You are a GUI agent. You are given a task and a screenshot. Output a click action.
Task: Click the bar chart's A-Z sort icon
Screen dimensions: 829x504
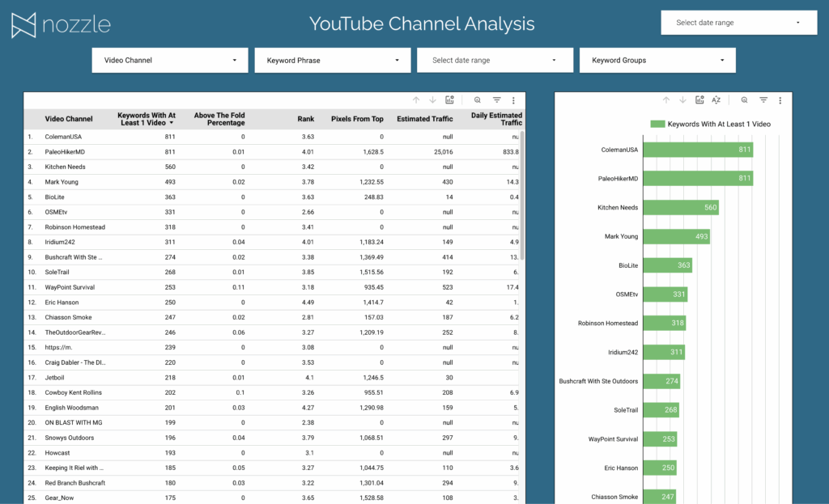tap(716, 100)
